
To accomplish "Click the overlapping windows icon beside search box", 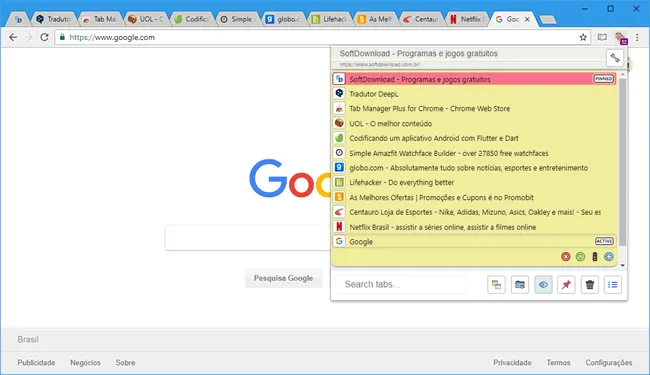I will pyautogui.click(x=496, y=285).
